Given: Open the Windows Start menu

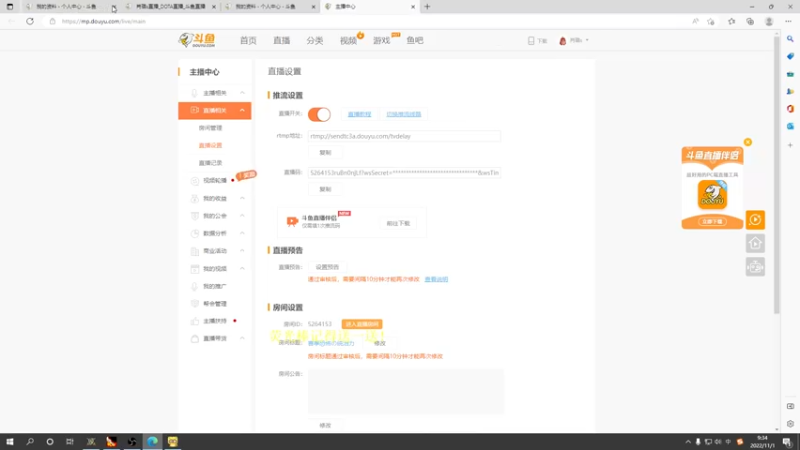Looking at the screenshot, I should 10,442.
